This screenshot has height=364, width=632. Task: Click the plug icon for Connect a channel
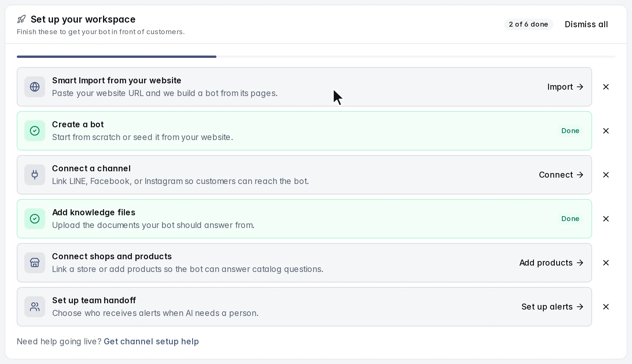(x=35, y=175)
